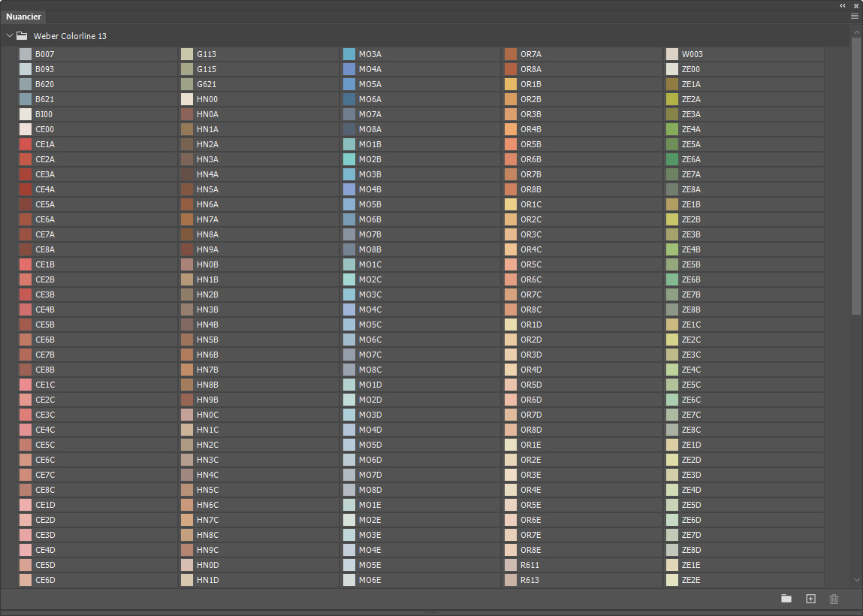
Task: Create a new swatch group folder
Action: tap(786, 599)
